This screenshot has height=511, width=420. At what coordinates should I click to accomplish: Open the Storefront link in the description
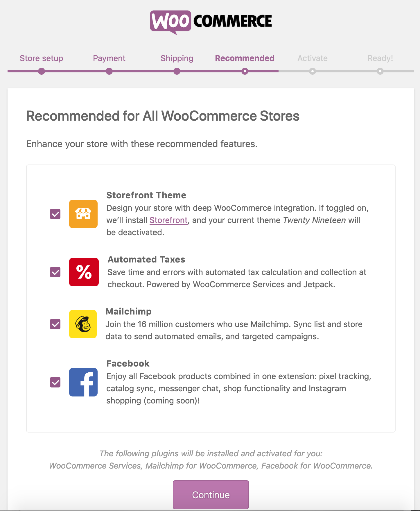point(168,220)
